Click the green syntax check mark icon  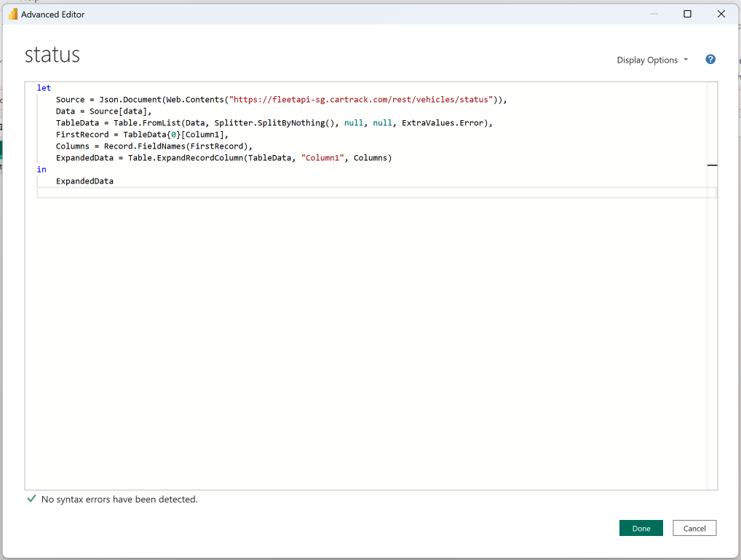coord(31,499)
